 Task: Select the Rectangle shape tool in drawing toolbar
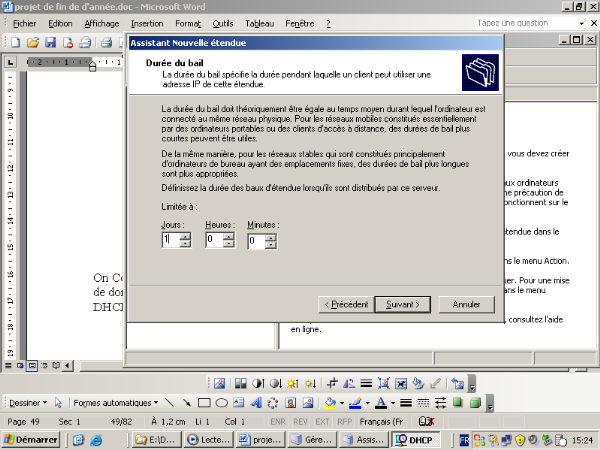coord(204,403)
